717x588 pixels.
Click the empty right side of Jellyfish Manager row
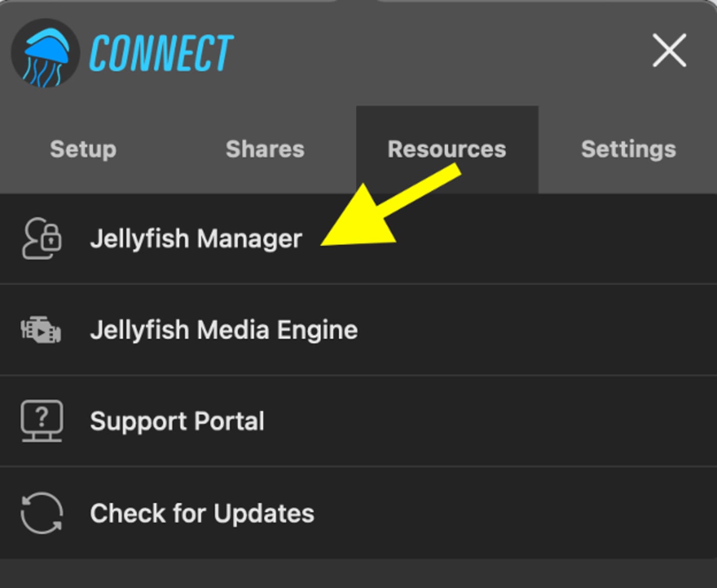[558, 239]
